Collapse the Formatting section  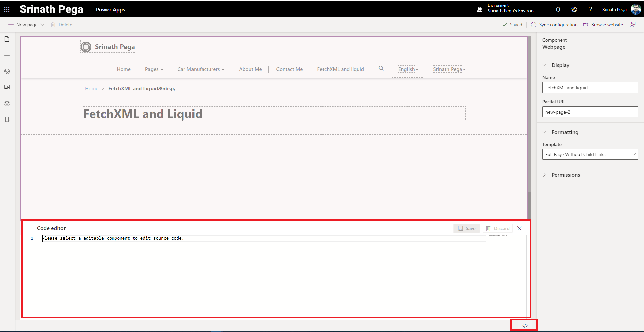coord(545,132)
